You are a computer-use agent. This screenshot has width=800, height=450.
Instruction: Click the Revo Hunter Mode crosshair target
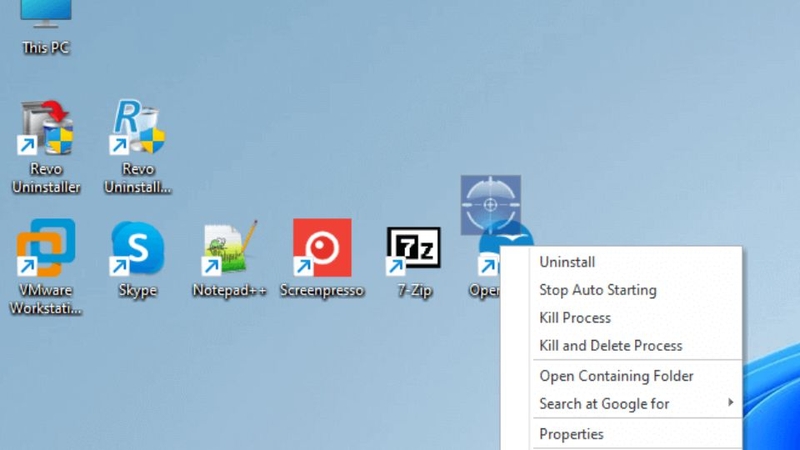(491, 205)
